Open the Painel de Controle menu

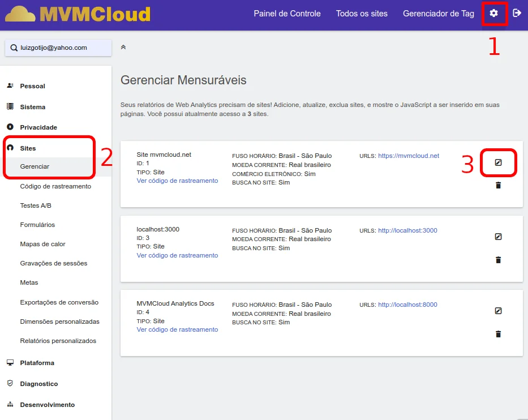click(x=287, y=14)
